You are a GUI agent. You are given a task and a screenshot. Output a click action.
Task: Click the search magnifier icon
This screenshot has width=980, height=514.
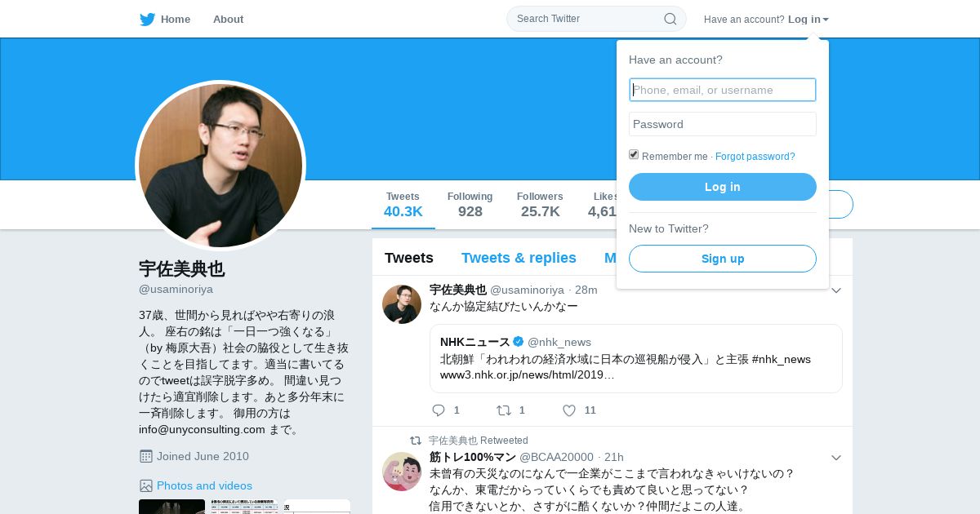point(670,19)
